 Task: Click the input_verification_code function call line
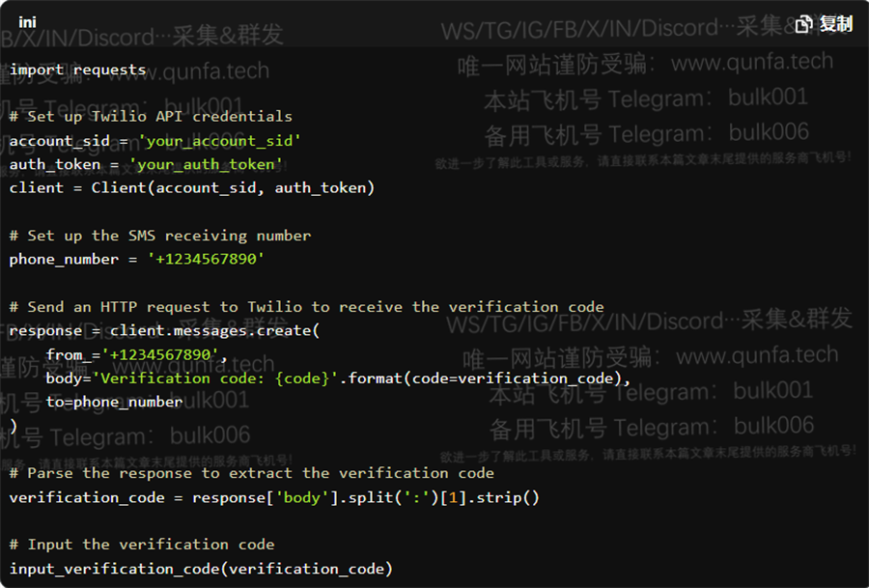(201, 569)
